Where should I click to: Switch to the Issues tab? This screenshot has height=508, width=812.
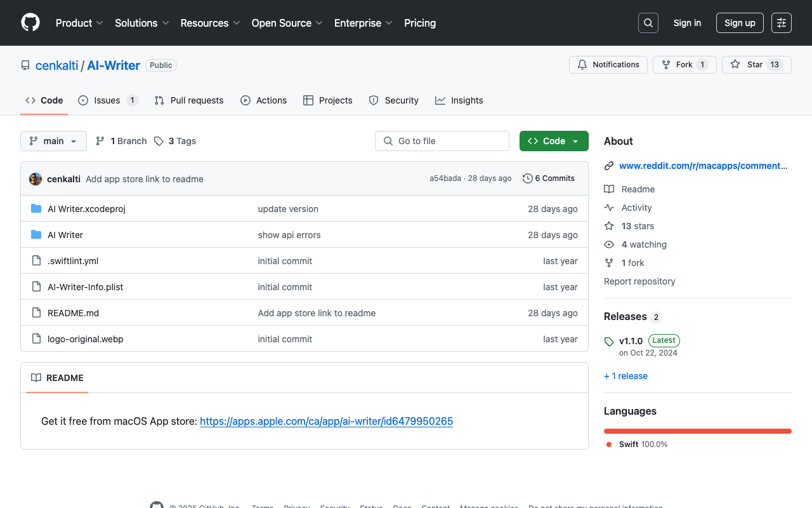click(108, 100)
